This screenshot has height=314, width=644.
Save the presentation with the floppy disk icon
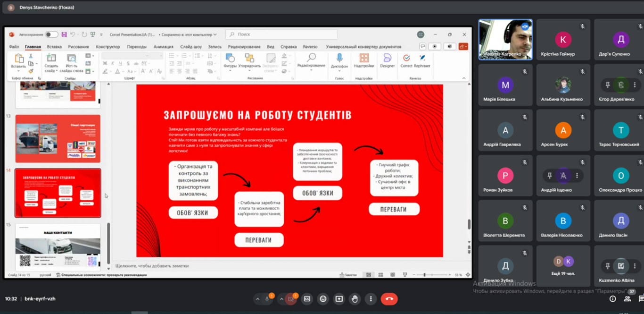[63, 34]
